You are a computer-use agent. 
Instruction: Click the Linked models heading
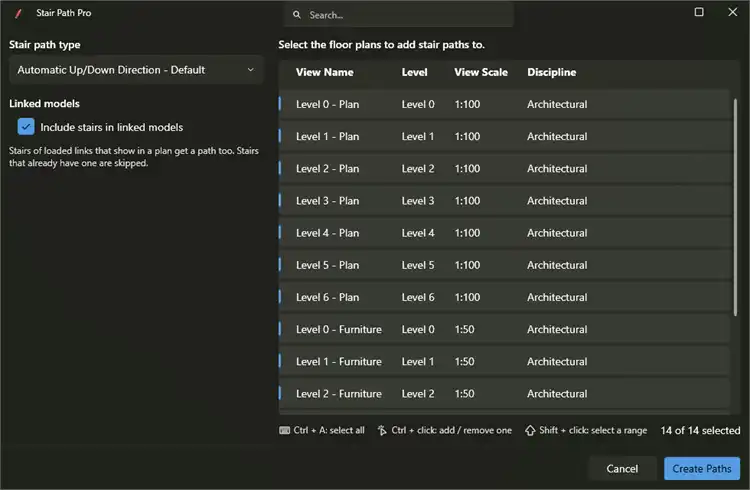44,103
